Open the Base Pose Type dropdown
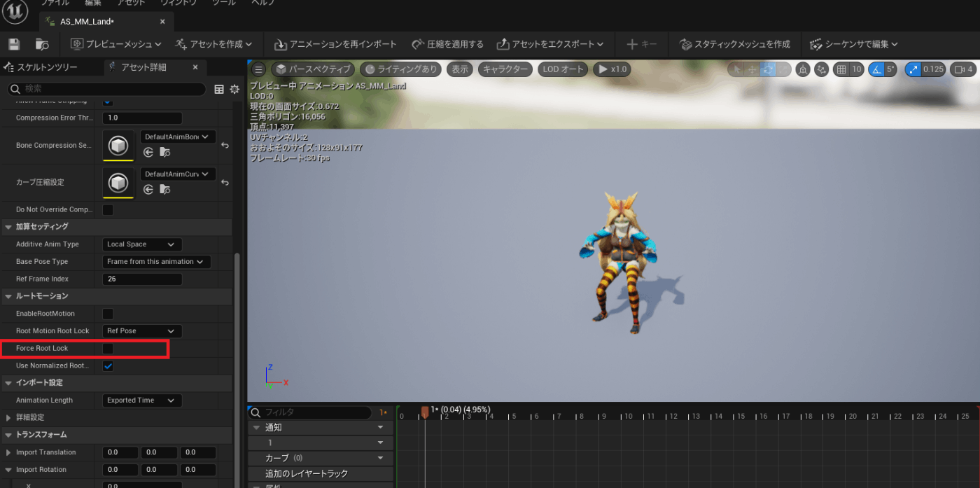The width and height of the screenshot is (980, 488). pyautogui.click(x=156, y=262)
